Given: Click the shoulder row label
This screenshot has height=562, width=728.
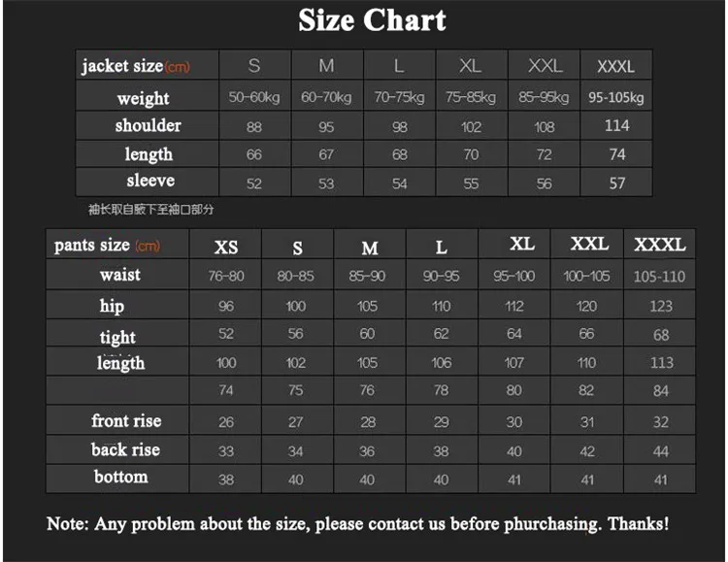Looking at the screenshot, I should pos(149,125).
